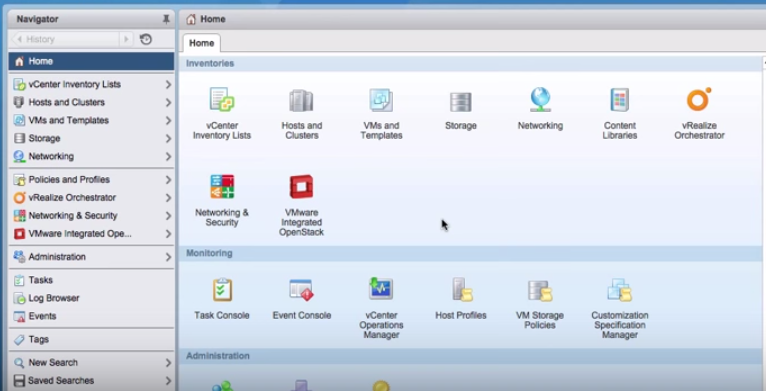Screen dimensions: 766x391
Task: Open VM Storage Policies icon
Action: pos(540,291)
